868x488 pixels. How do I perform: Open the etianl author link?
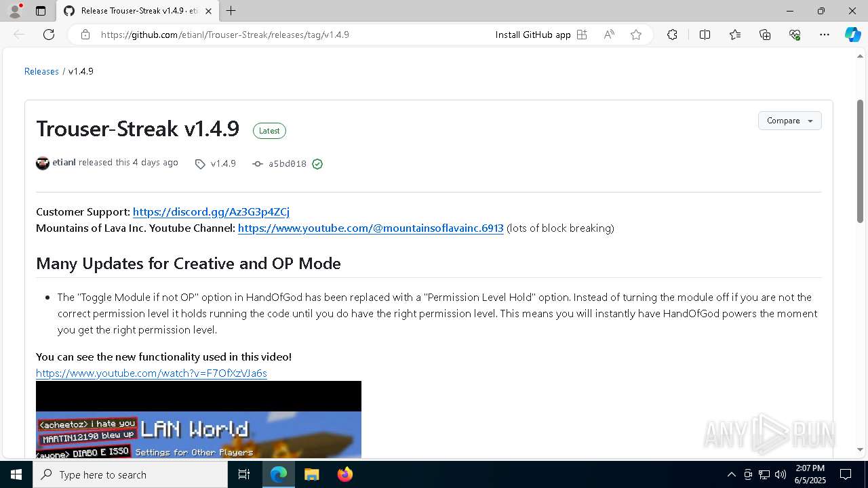[64, 163]
